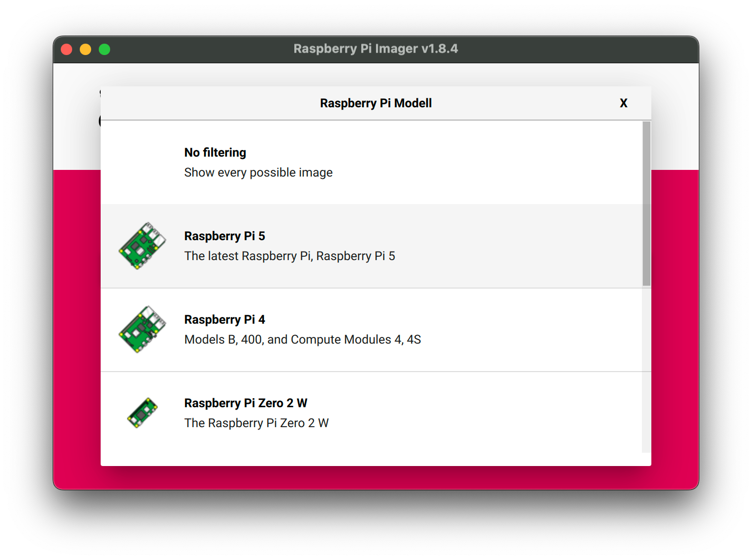Minimize the window with the yellow button
The width and height of the screenshot is (752, 560).
pos(85,49)
